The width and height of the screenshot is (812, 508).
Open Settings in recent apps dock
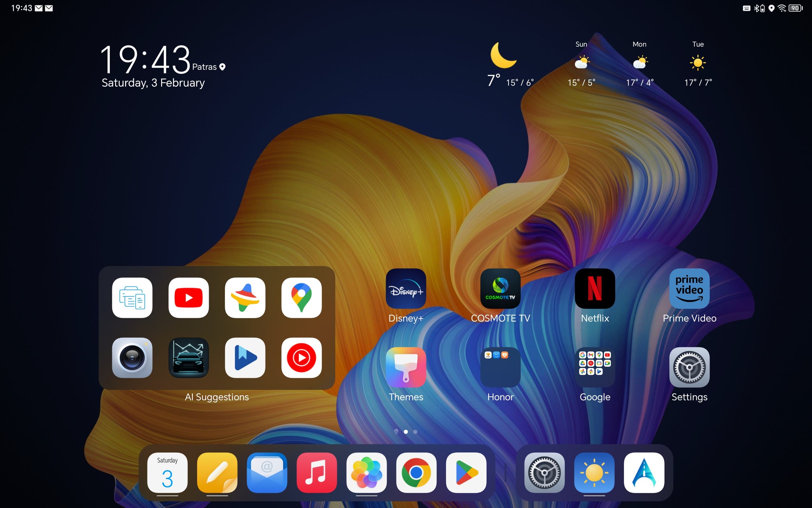click(x=544, y=473)
